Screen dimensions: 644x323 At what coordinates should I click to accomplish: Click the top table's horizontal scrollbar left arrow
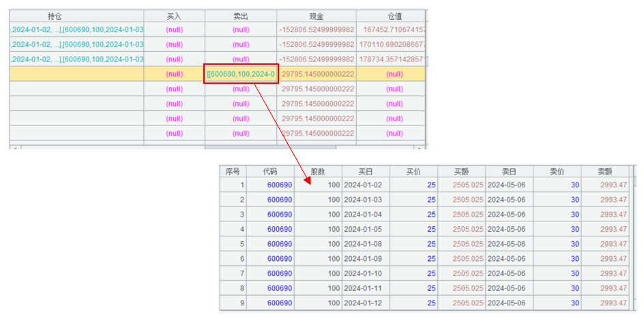13,147
